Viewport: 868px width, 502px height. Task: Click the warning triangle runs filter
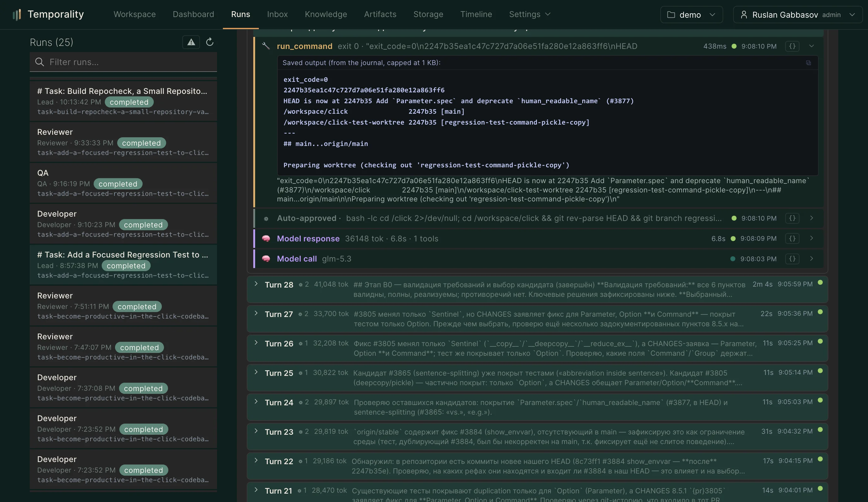coord(191,42)
